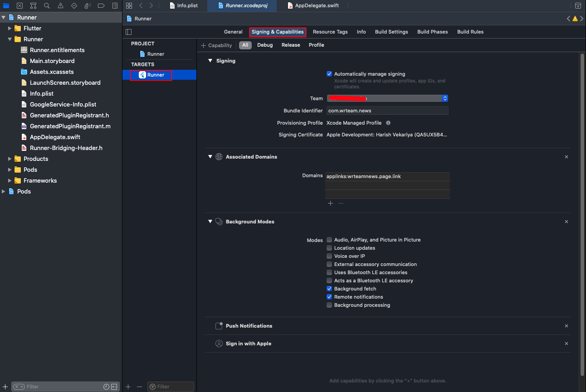586x392 pixels.
Task: Toggle the targets sidebar visibility icon
Action: pyautogui.click(x=129, y=32)
